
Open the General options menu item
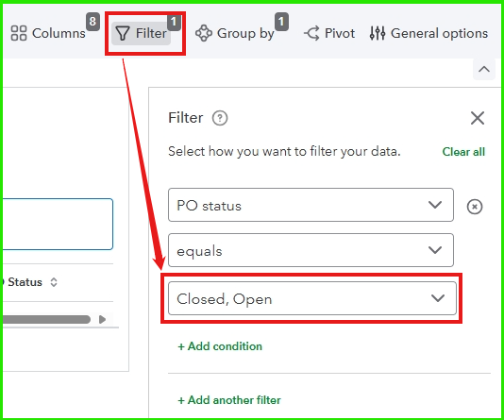pos(428,33)
